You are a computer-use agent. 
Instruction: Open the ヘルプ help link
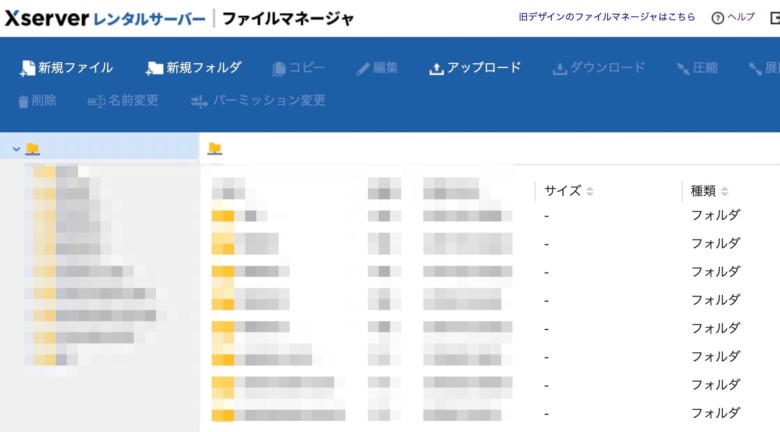pos(733,17)
